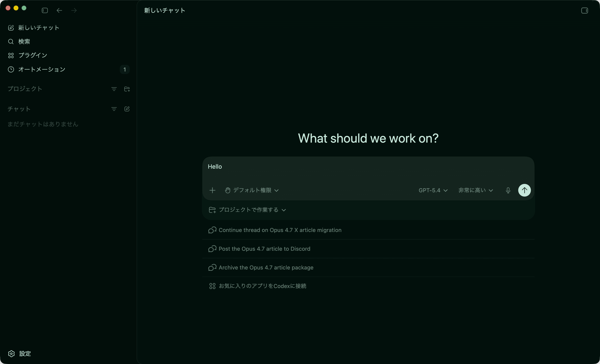Filter projects list using the filter icon
Image resolution: width=600 pixels, height=364 pixels.
point(114,89)
